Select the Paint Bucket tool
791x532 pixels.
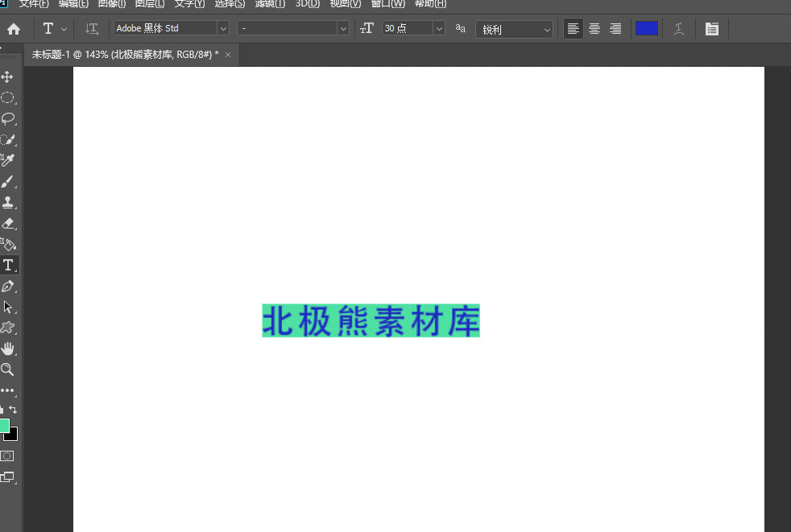[x=7, y=245]
